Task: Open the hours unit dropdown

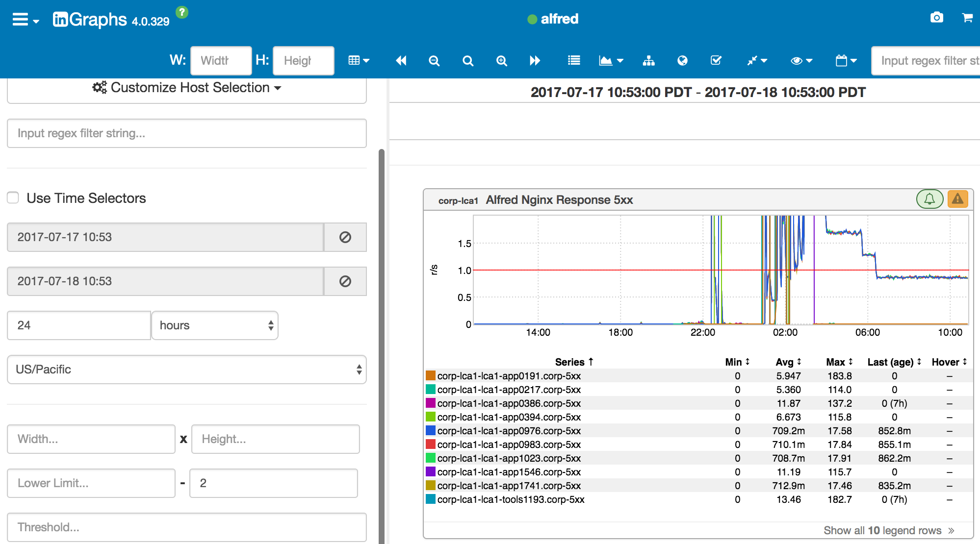Action: (x=215, y=325)
